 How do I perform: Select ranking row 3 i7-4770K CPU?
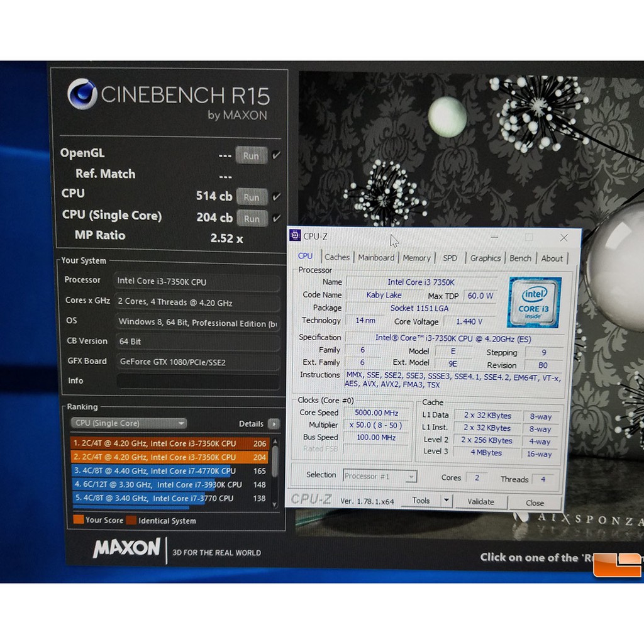click(170, 470)
